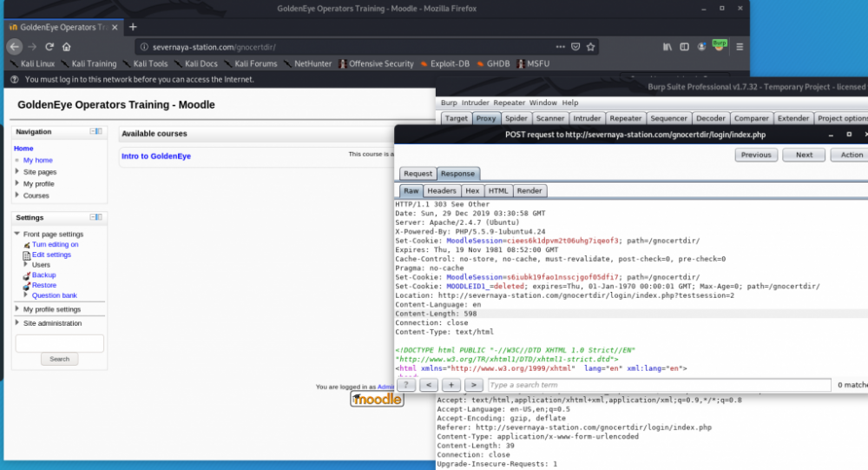Select the Render view tab
868x470 pixels.
[x=529, y=190]
